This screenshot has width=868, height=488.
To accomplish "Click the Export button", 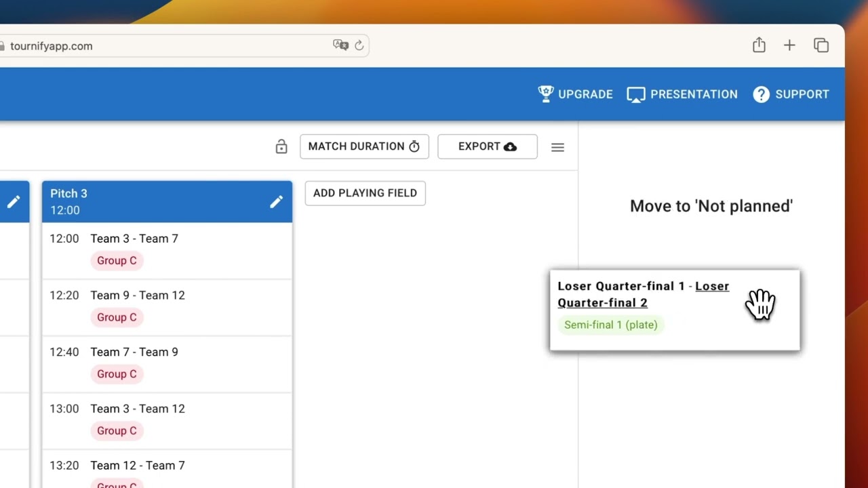I will [x=488, y=146].
